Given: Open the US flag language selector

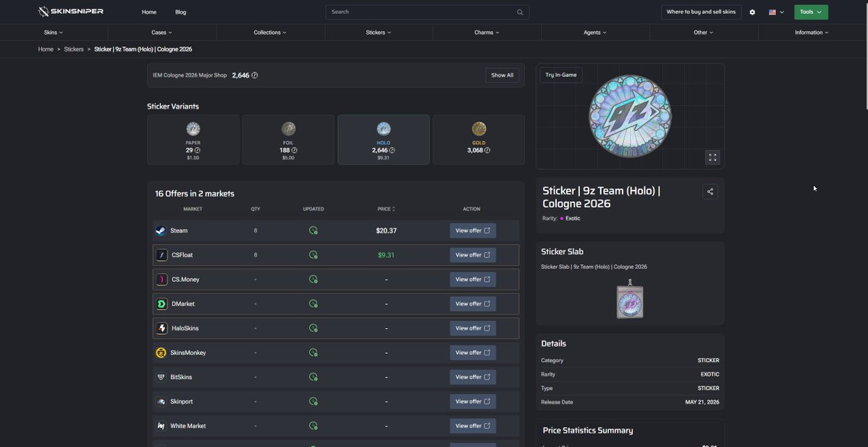Looking at the screenshot, I should point(776,12).
